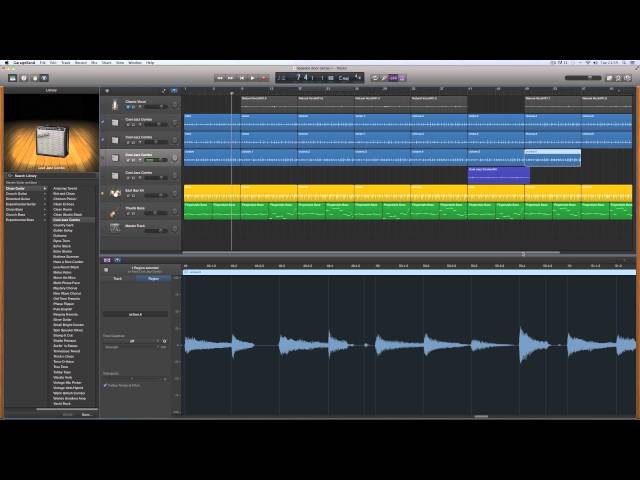Viewport: 640px width, 480px height.
Task: Open the Apple Loops browser button
Action: (618, 78)
